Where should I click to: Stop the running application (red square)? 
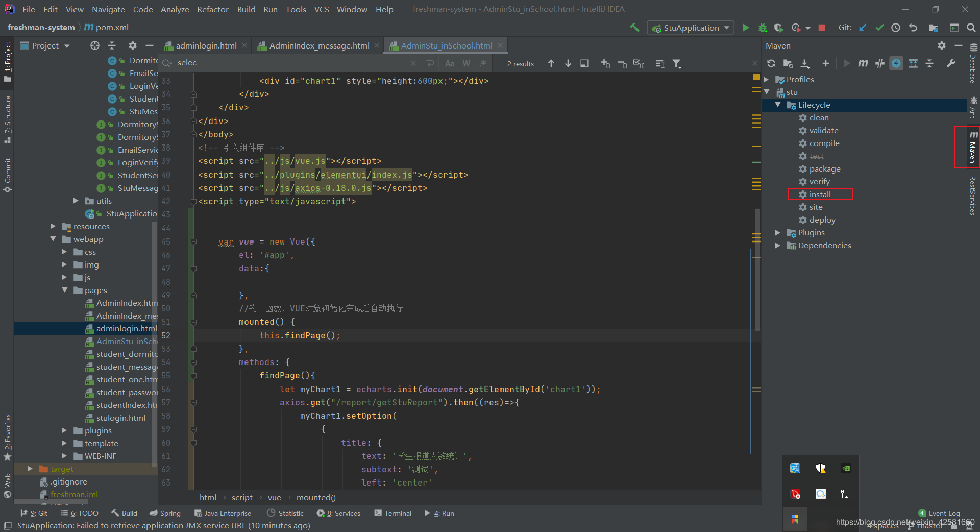coord(822,28)
